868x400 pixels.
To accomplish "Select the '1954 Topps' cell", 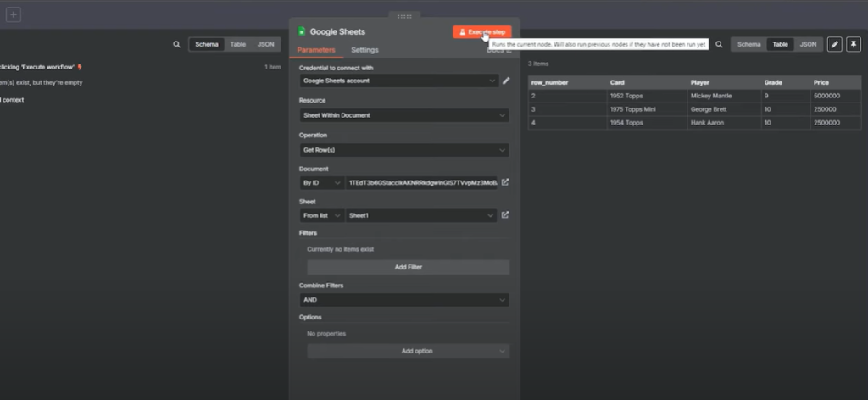I will pyautogui.click(x=647, y=123).
